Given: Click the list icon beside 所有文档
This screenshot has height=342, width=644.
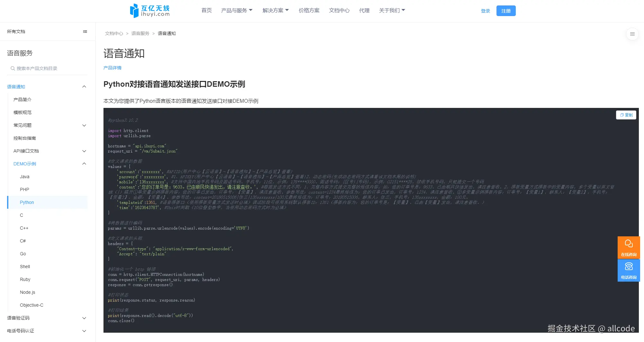Looking at the screenshot, I should point(85,31).
